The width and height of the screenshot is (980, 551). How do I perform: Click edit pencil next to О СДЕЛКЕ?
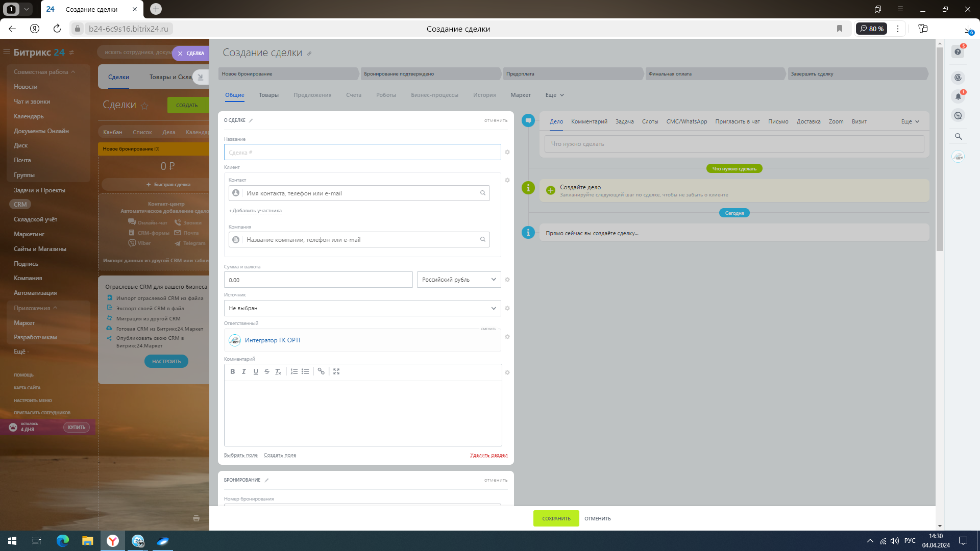pos(251,120)
